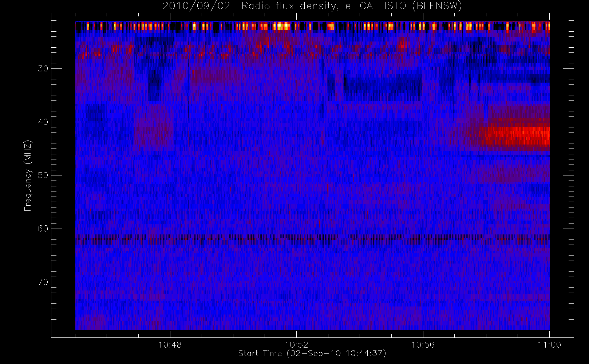Click the 30 MHz frequency tick label
This screenshot has height=364, width=589.
(x=43, y=68)
